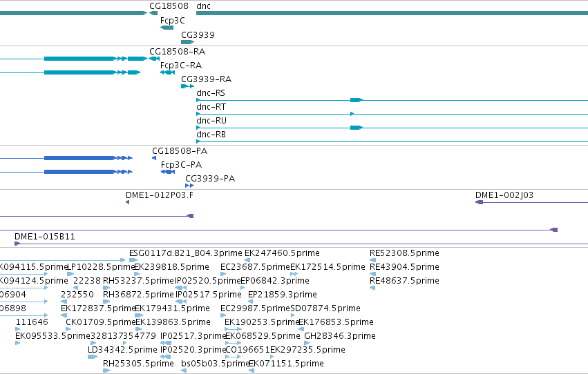This screenshot has height=374, width=588.
Task: Select the CG18508-PA protein label
Action: click(x=180, y=151)
